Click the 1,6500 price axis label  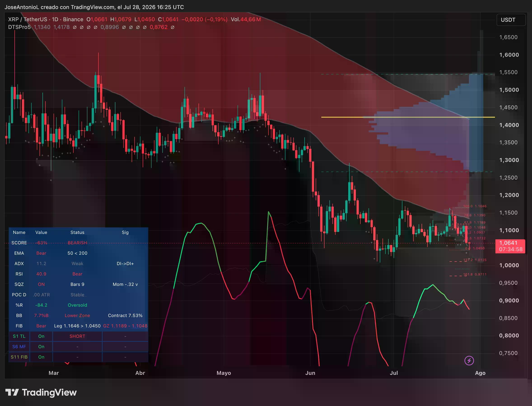[x=509, y=37]
